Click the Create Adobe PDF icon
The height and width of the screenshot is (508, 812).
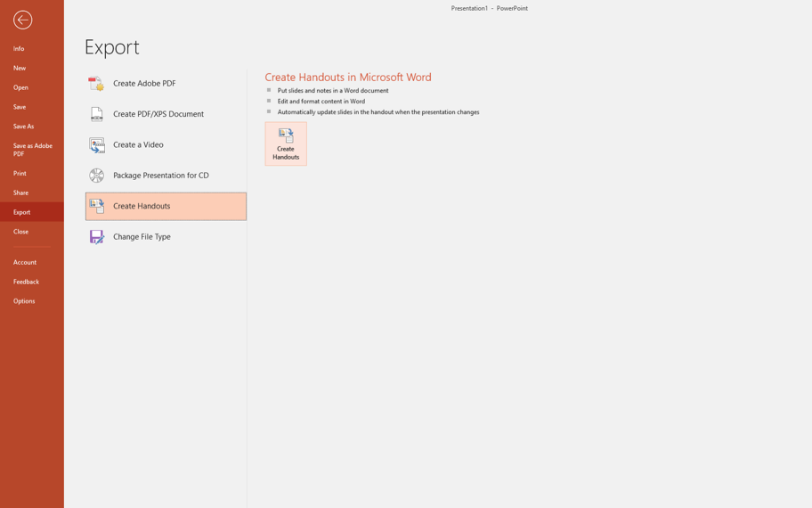point(96,84)
